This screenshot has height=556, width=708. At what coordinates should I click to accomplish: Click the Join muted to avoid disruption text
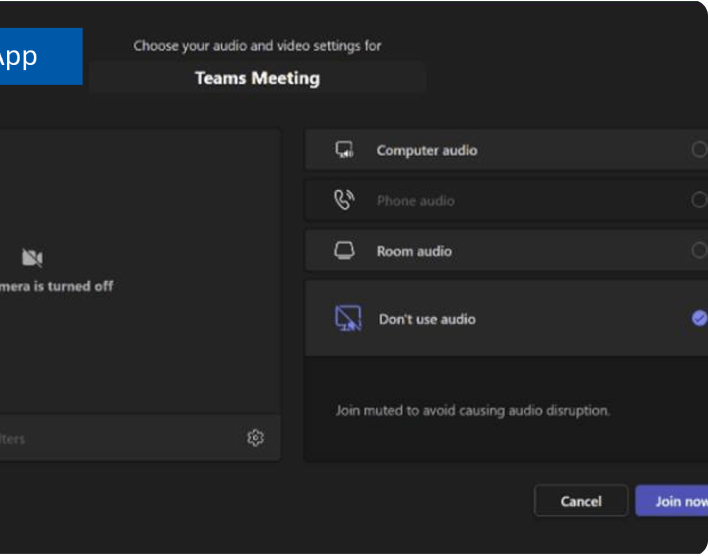coord(472,411)
